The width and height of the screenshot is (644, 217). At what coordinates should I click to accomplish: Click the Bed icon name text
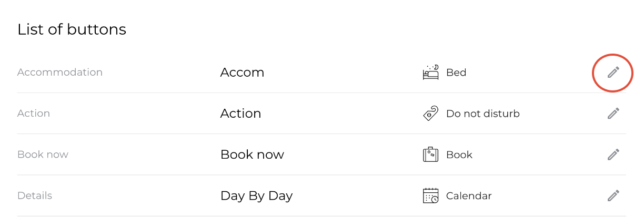[456, 73]
